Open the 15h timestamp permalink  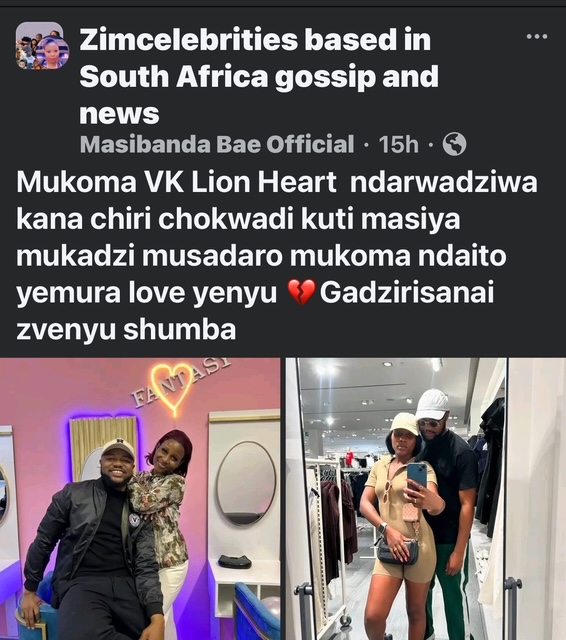pyautogui.click(x=398, y=144)
